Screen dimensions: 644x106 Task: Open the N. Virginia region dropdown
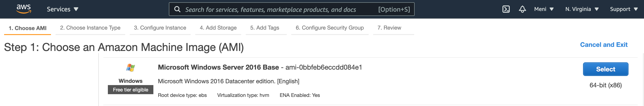pos(581,9)
